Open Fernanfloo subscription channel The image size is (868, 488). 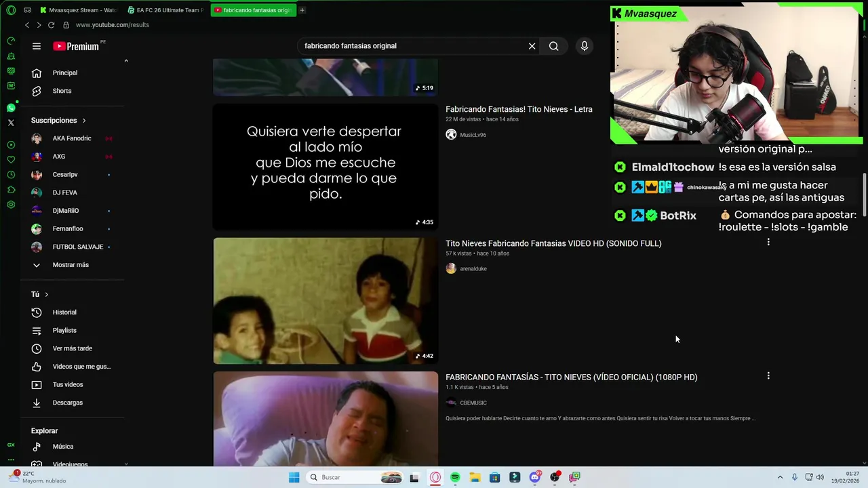68,229
